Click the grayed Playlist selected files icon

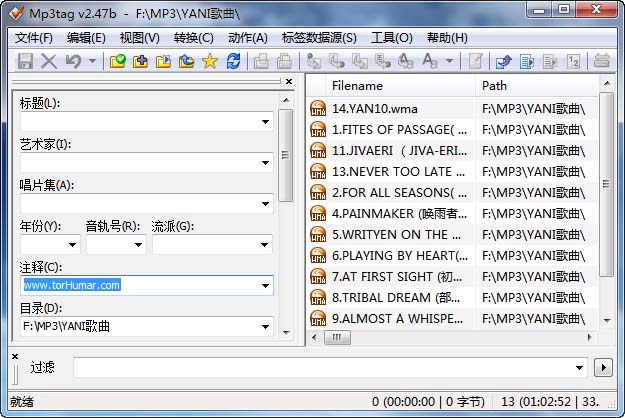click(550, 61)
